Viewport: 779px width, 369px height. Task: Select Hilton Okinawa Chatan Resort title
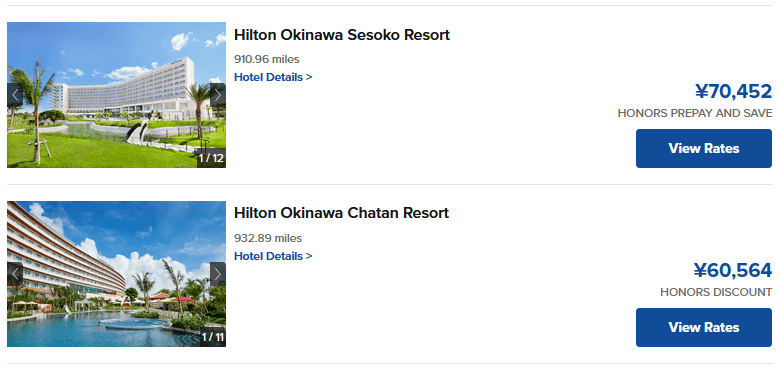(x=341, y=213)
